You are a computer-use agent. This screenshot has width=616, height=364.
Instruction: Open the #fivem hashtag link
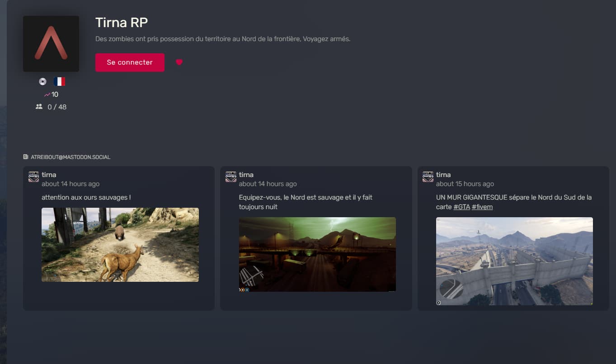(x=482, y=206)
